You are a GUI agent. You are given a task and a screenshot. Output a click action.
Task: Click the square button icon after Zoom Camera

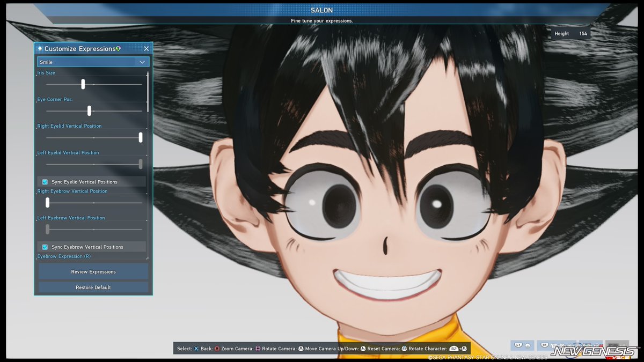pyautogui.click(x=258, y=349)
